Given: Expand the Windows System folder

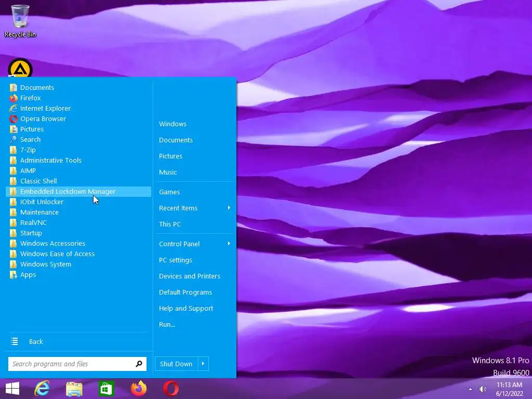Looking at the screenshot, I should pos(78,264).
